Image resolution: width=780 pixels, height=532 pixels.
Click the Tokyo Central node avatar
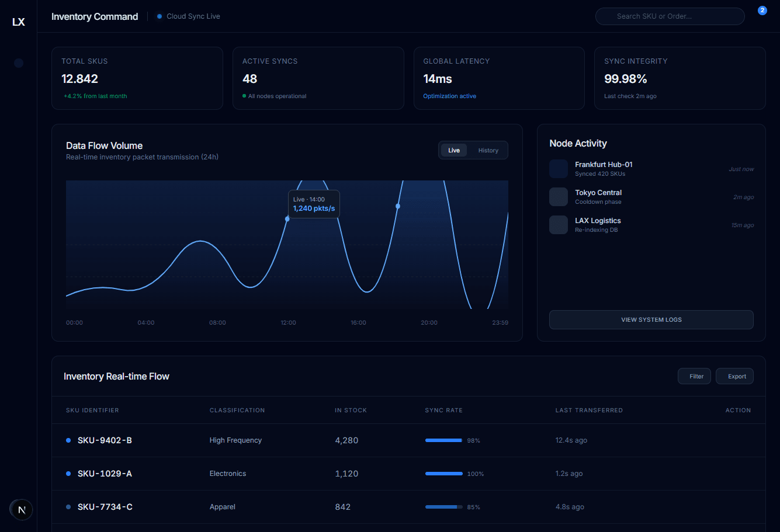point(558,197)
